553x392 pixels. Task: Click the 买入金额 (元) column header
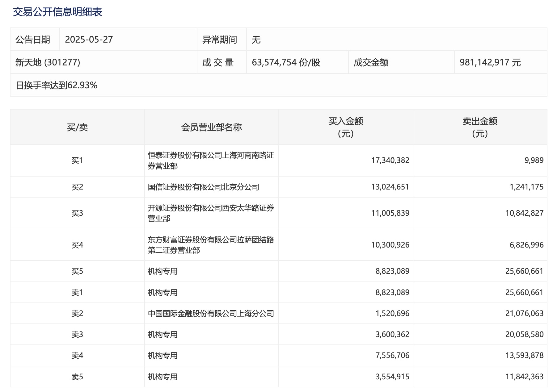(345, 127)
